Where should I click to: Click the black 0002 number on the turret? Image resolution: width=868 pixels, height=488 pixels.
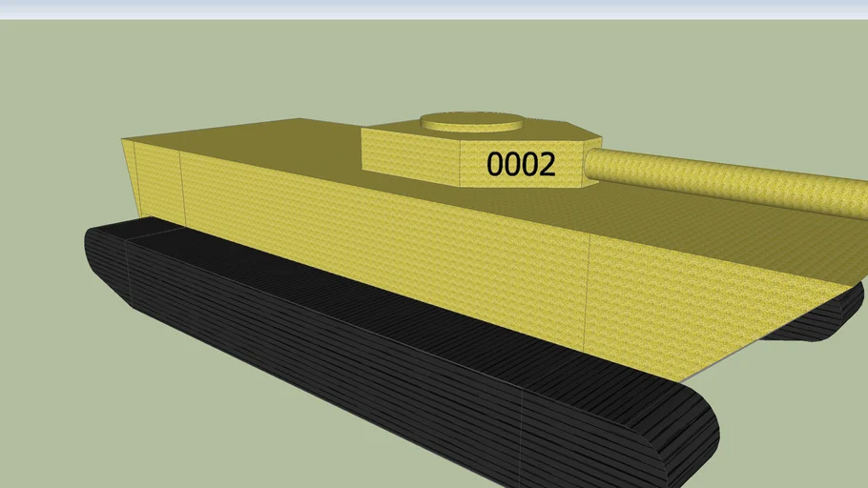coord(521,164)
